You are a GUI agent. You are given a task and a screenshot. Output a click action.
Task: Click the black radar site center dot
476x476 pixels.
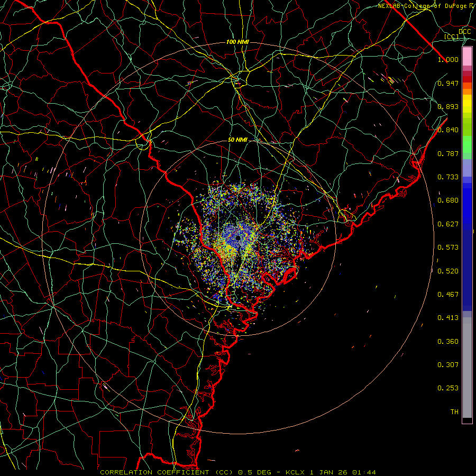238,237
